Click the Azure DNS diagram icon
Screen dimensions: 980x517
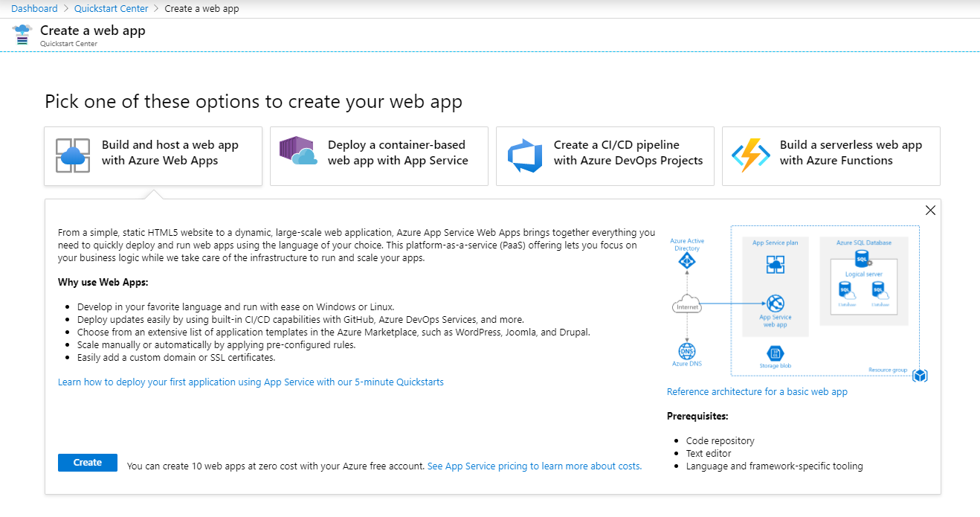point(687,351)
